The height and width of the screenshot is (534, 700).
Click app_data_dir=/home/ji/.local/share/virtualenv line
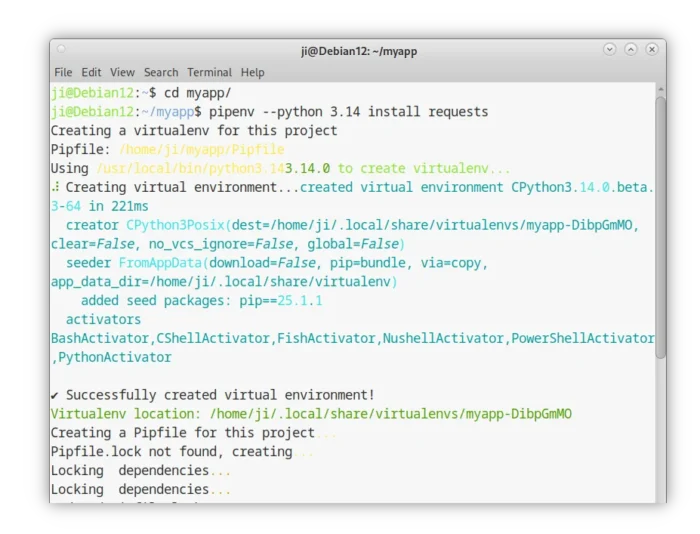point(224,282)
